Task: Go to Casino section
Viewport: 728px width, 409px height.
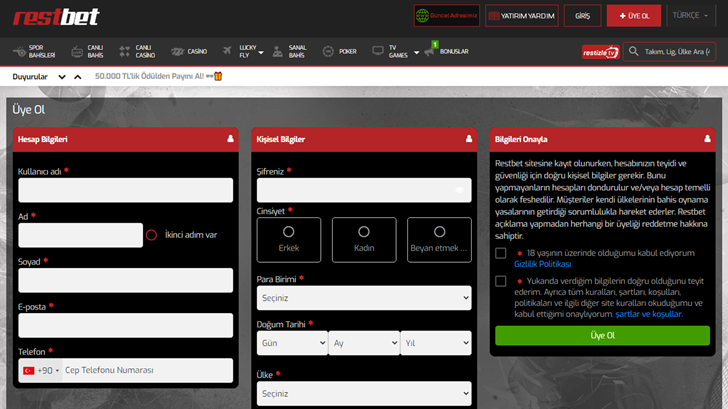Action: (x=189, y=52)
